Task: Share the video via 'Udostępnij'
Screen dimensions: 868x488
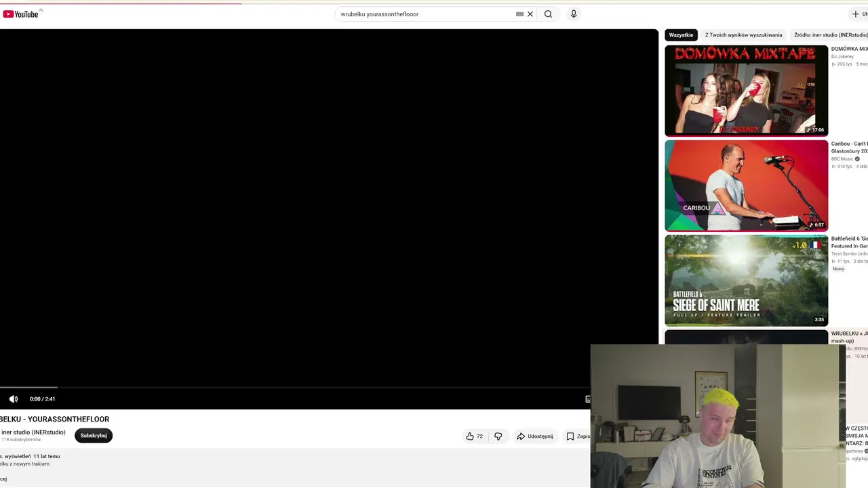Action: (534, 436)
